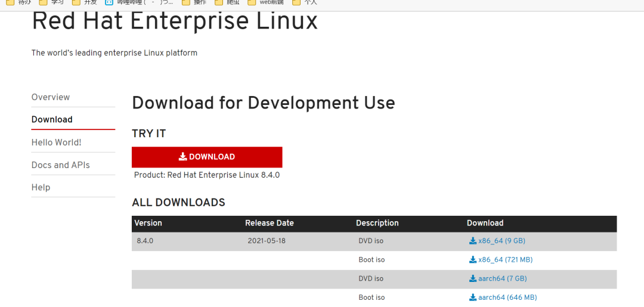
Task: Click the red DOWNLOAD button
Action: click(207, 157)
